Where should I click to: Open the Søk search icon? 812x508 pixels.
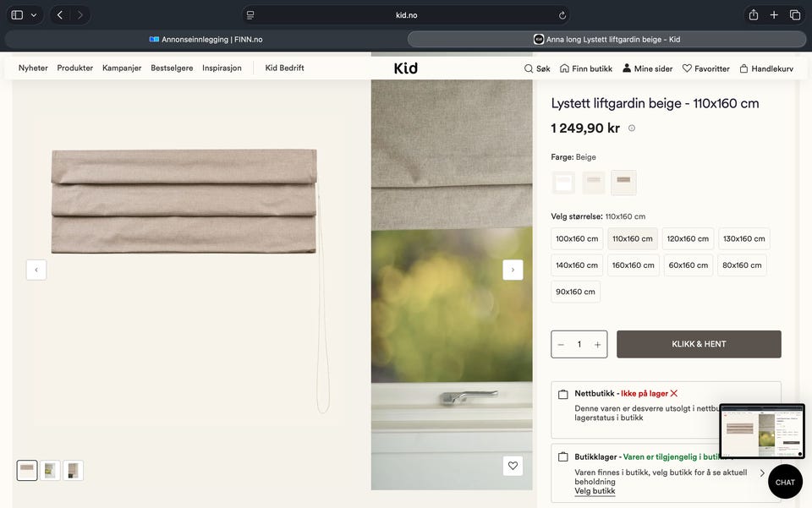(528, 68)
